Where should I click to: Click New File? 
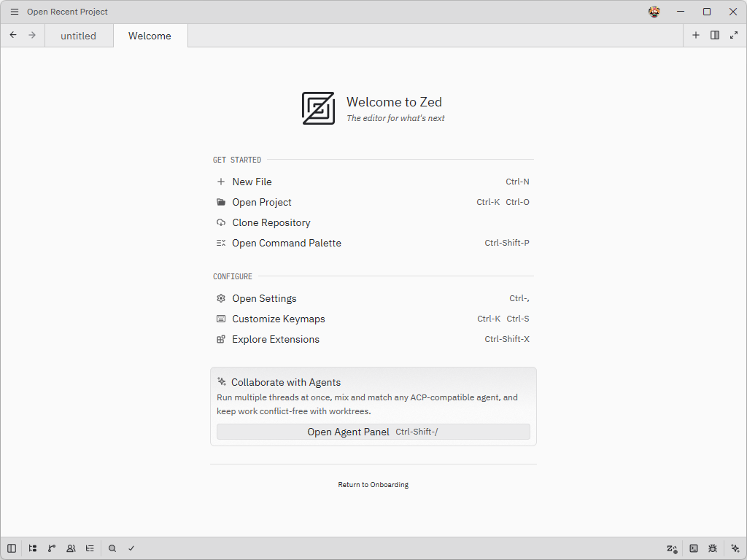click(x=373, y=182)
